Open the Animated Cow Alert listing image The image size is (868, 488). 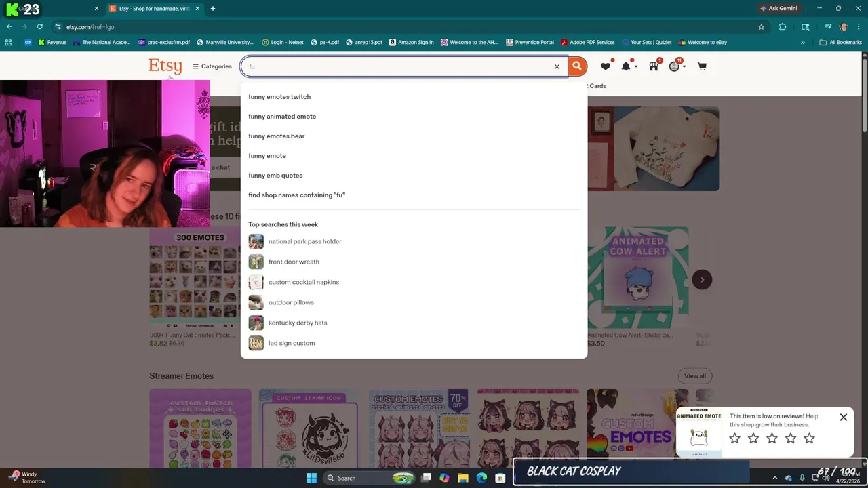[637, 278]
